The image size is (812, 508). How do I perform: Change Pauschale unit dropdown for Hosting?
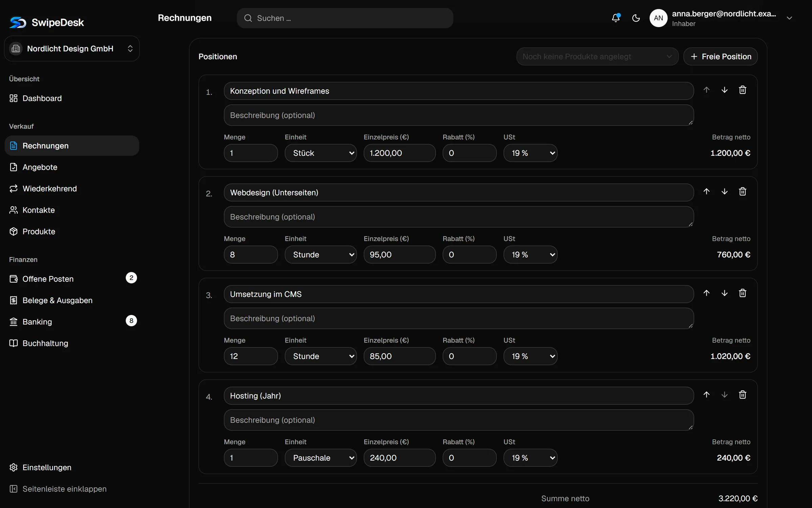point(320,458)
